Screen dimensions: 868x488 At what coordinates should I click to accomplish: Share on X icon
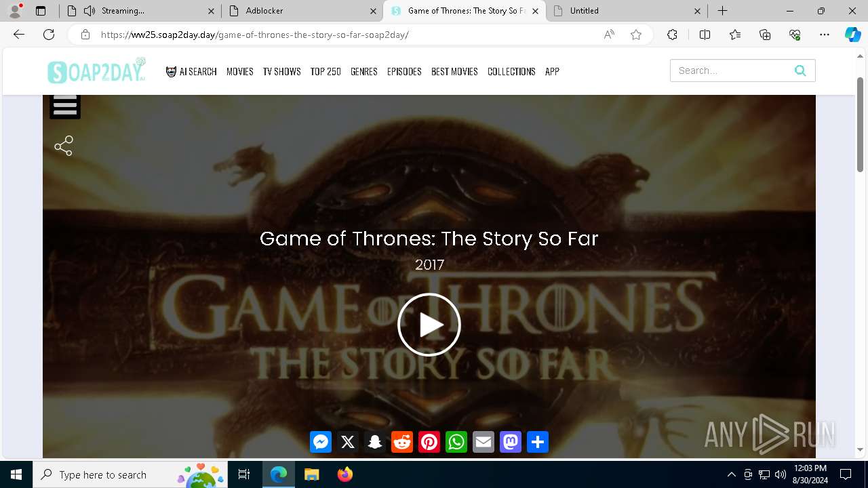[x=348, y=442]
